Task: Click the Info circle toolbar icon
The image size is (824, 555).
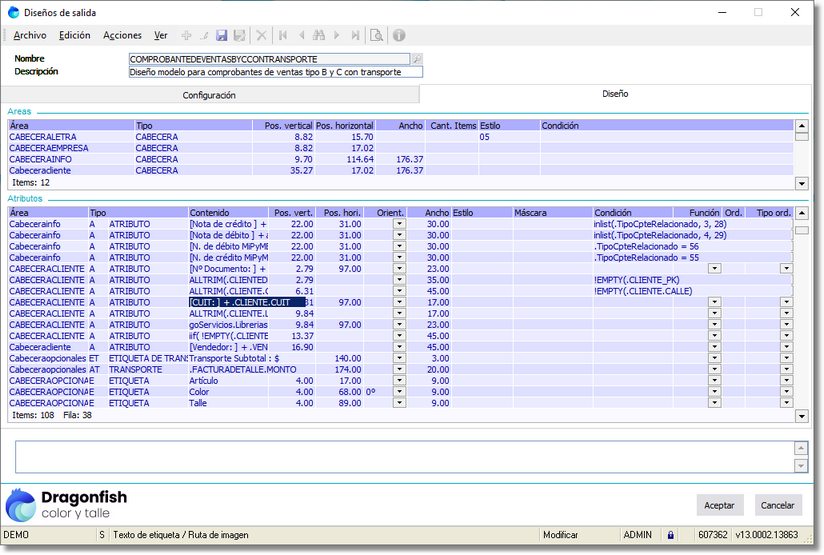Action: 399,35
